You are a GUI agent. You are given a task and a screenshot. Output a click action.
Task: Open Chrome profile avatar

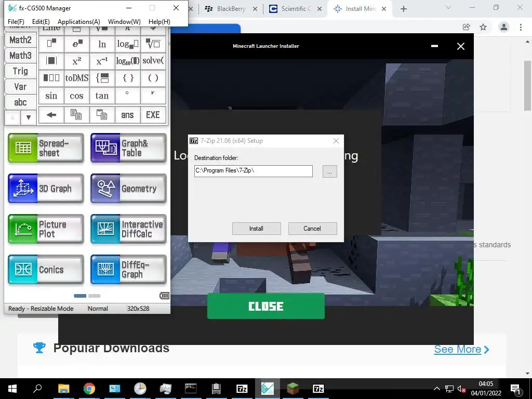(x=504, y=27)
